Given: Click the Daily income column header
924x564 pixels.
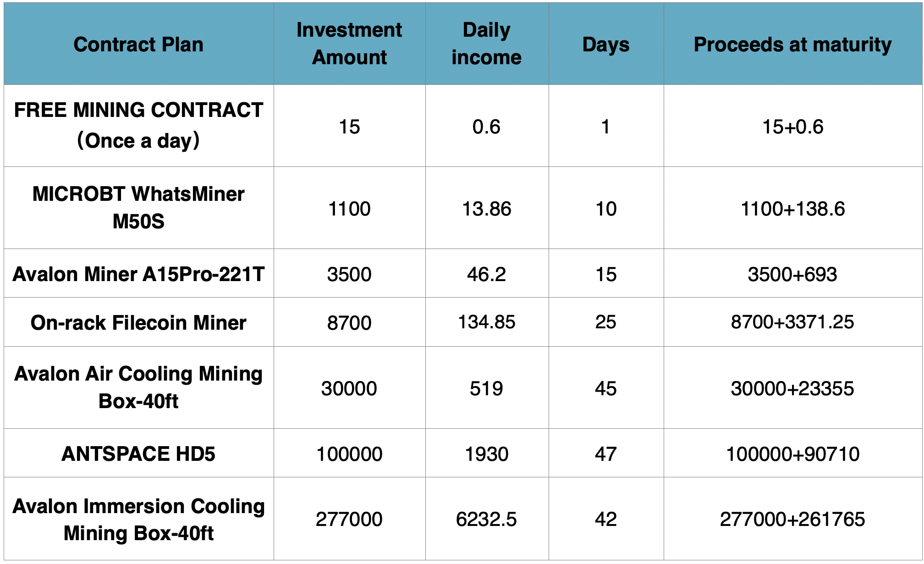Looking at the screenshot, I should pyautogui.click(x=486, y=44).
